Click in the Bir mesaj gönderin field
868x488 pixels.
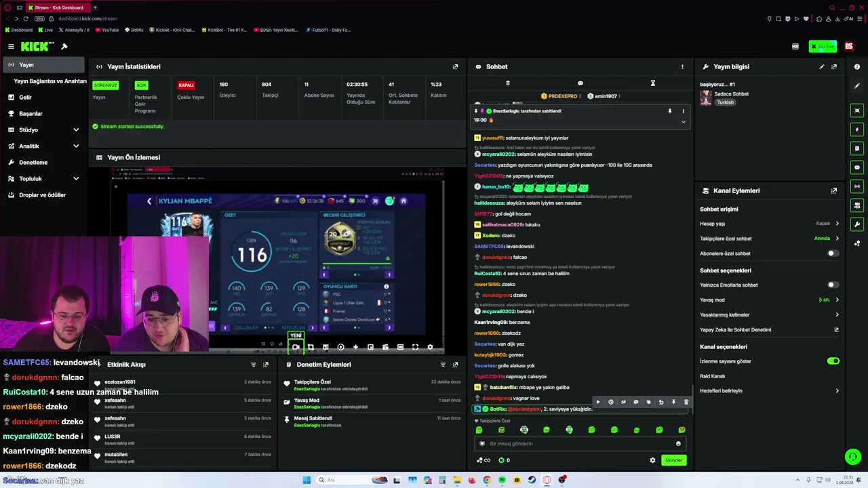580,444
